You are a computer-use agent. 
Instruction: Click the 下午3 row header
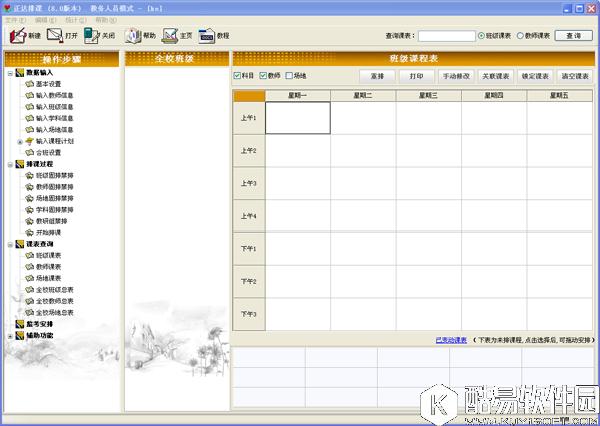click(249, 314)
